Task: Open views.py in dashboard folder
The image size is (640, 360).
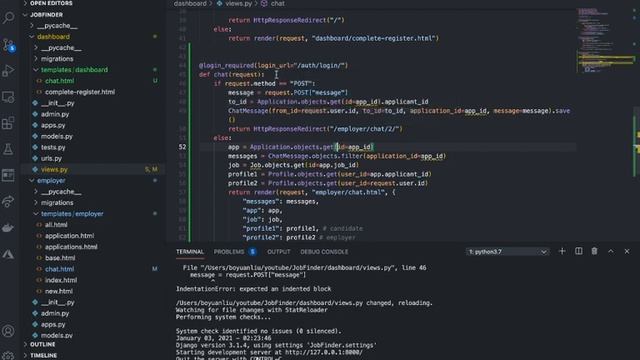Action: tap(54, 169)
